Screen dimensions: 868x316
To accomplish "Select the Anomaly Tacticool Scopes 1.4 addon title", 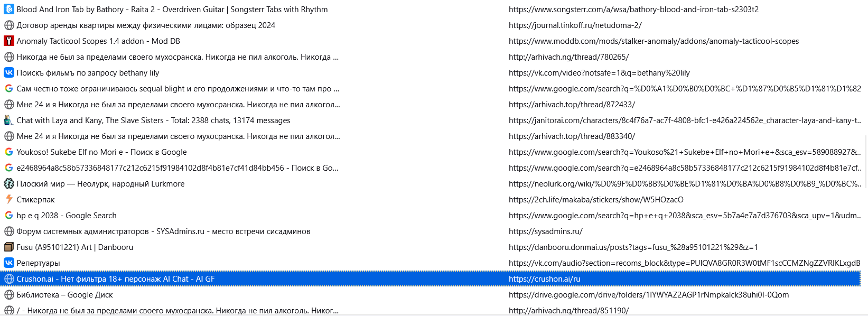I will click(98, 41).
